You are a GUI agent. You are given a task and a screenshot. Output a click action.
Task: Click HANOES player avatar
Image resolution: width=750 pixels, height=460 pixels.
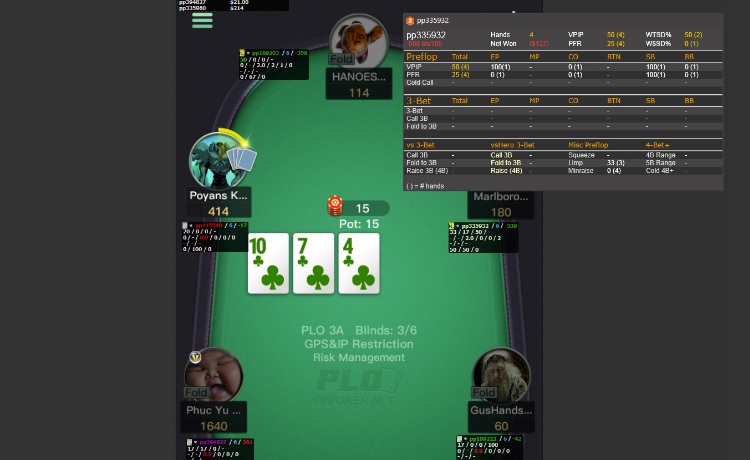click(x=359, y=41)
